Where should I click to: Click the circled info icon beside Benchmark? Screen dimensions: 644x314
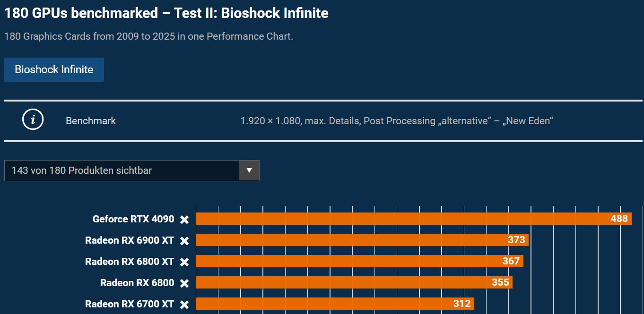pos(33,120)
